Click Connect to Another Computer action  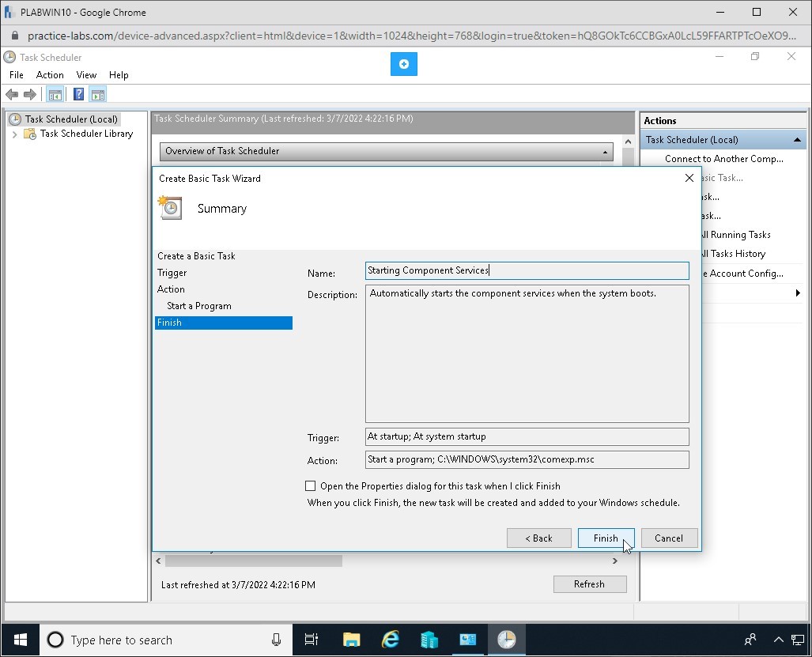(x=723, y=159)
